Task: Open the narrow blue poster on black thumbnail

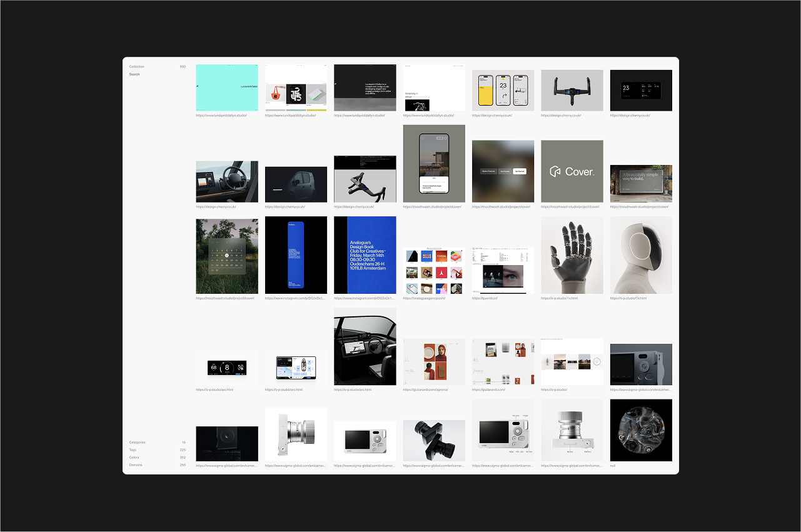Action: tap(296, 255)
